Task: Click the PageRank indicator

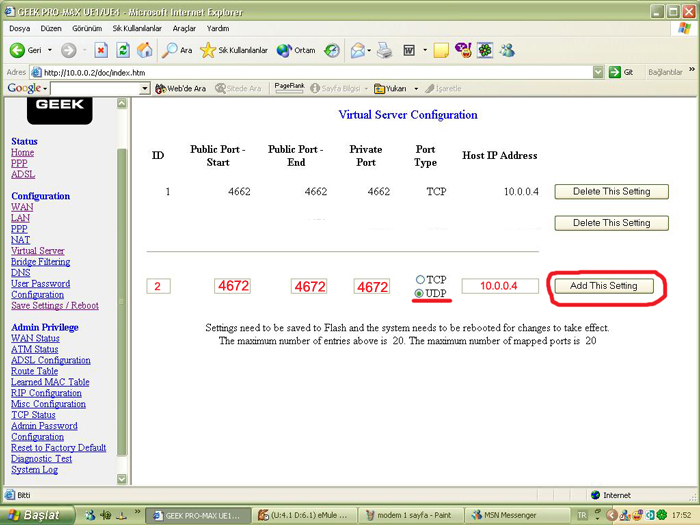Action: (289, 88)
